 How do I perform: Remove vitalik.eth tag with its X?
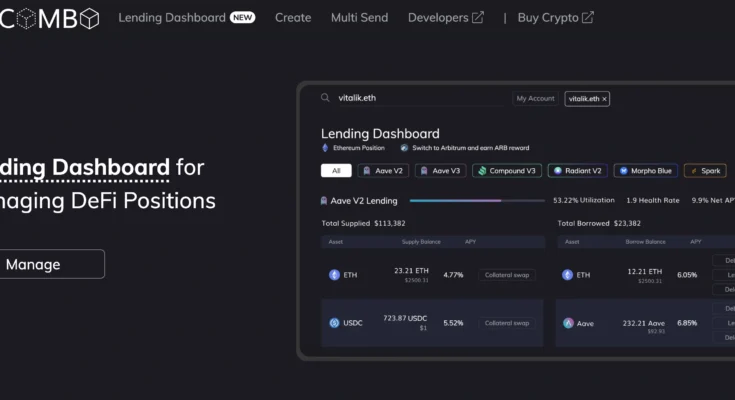[x=604, y=99]
